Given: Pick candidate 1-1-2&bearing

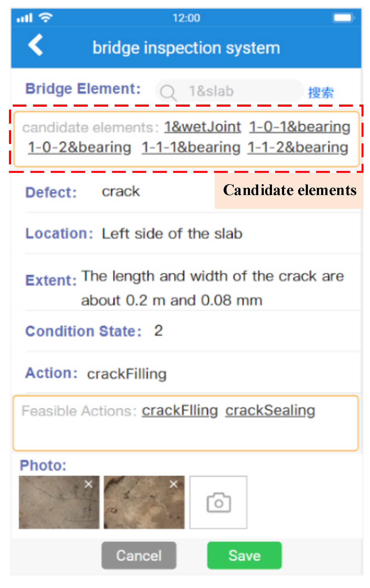Looking at the screenshot, I should coord(298,147).
